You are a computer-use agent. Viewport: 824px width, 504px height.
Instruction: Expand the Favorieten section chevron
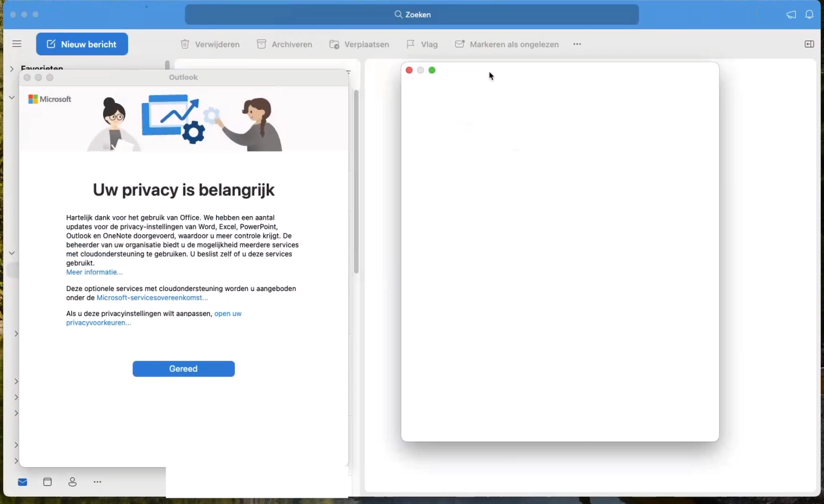coord(11,69)
